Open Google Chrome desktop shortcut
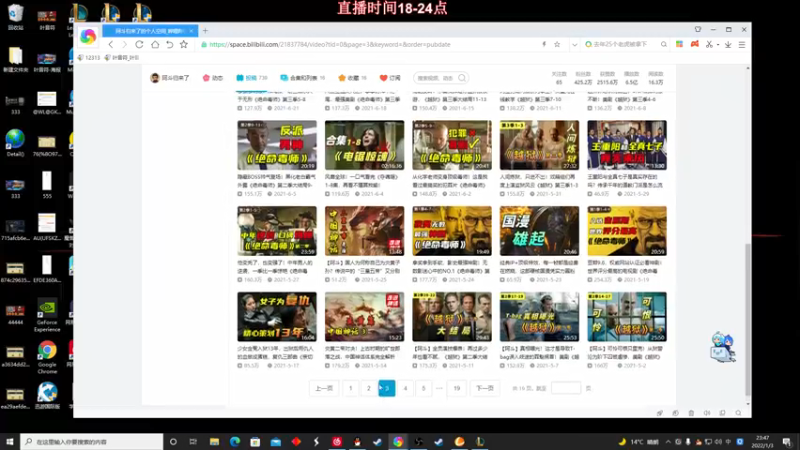 point(47,357)
